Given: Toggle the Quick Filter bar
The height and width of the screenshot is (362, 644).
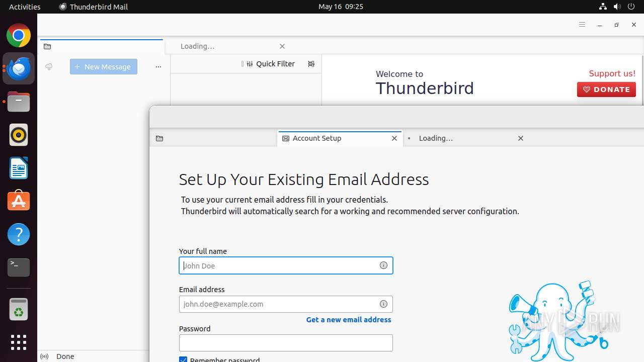Looking at the screenshot, I should click(x=271, y=64).
